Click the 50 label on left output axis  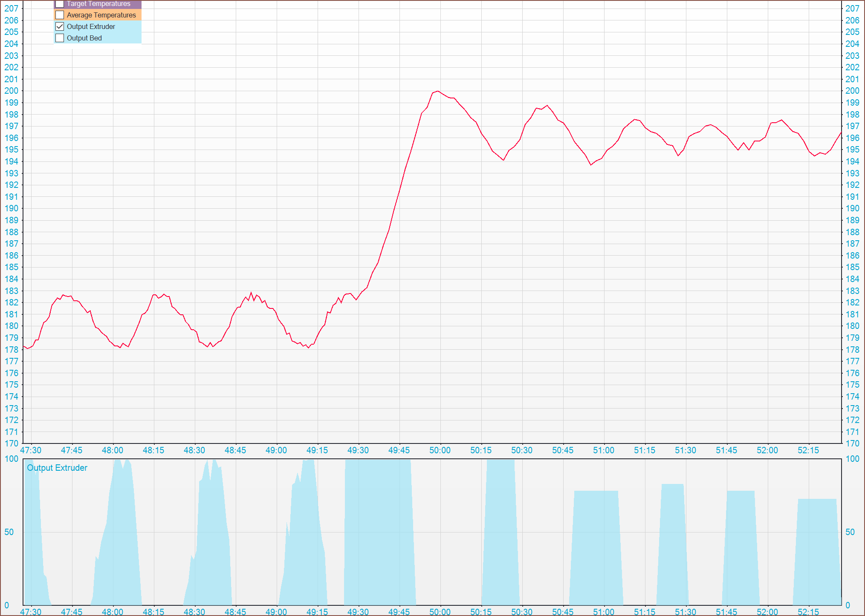tap(9, 532)
